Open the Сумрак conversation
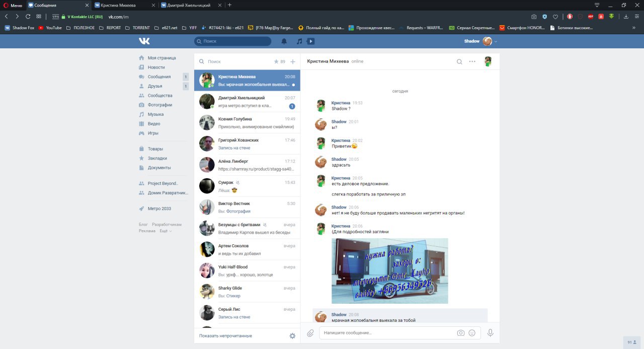 [247, 186]
